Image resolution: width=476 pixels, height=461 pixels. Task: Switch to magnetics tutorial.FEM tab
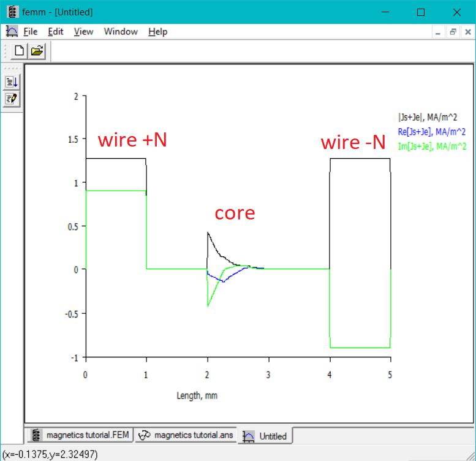[80, 435]
